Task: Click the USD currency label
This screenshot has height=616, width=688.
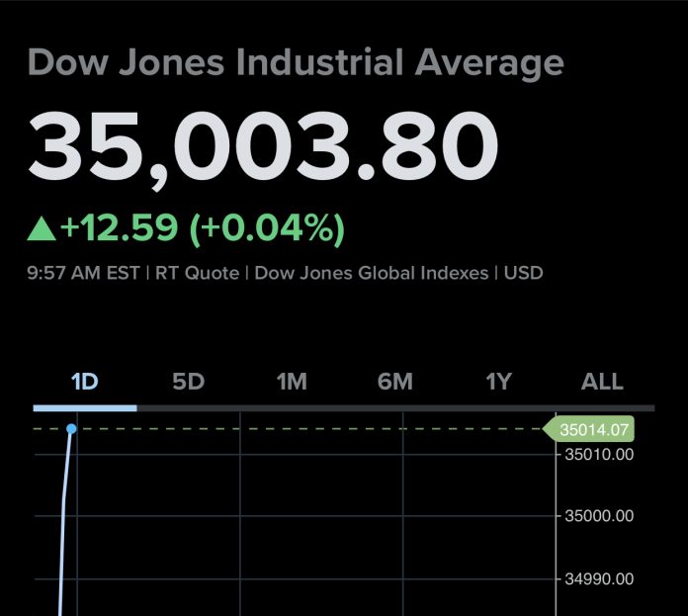Action: click(x=524, y=273)
